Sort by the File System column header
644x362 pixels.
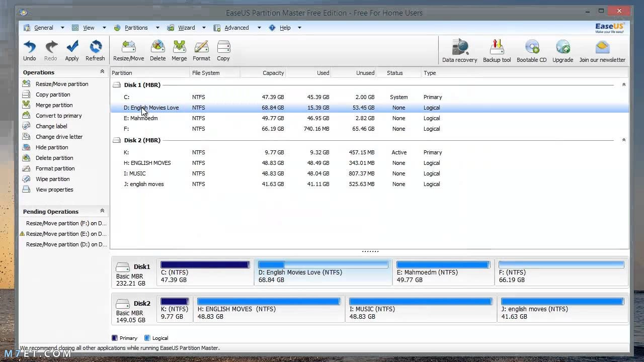pos(215,73)
